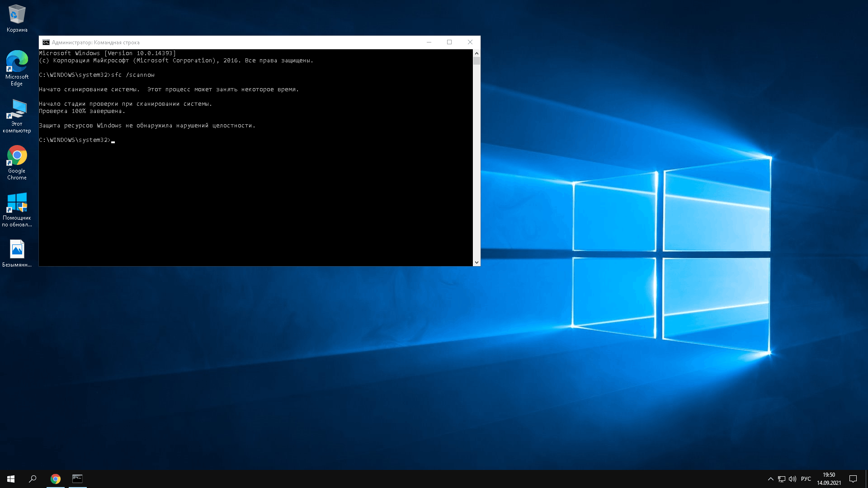
Task: Click the 'Начато сканирование системы' line
Action: coord(169,89)
